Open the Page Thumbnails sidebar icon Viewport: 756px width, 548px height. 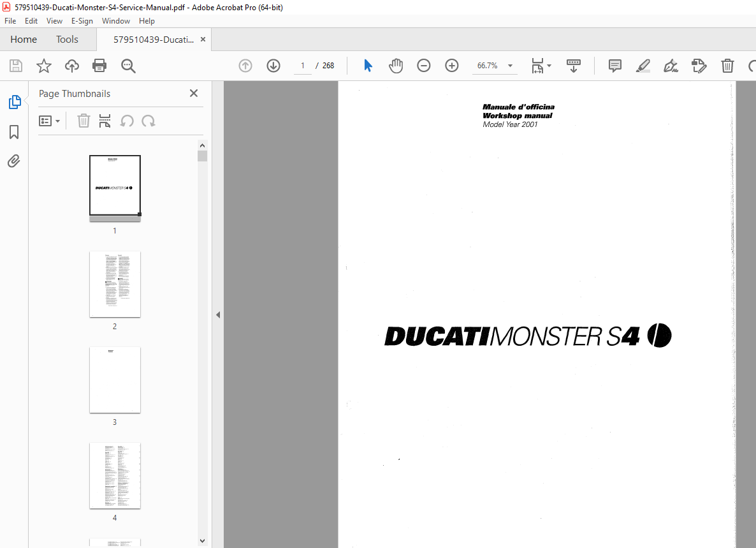pyautogui.click(x=15, y=102)
